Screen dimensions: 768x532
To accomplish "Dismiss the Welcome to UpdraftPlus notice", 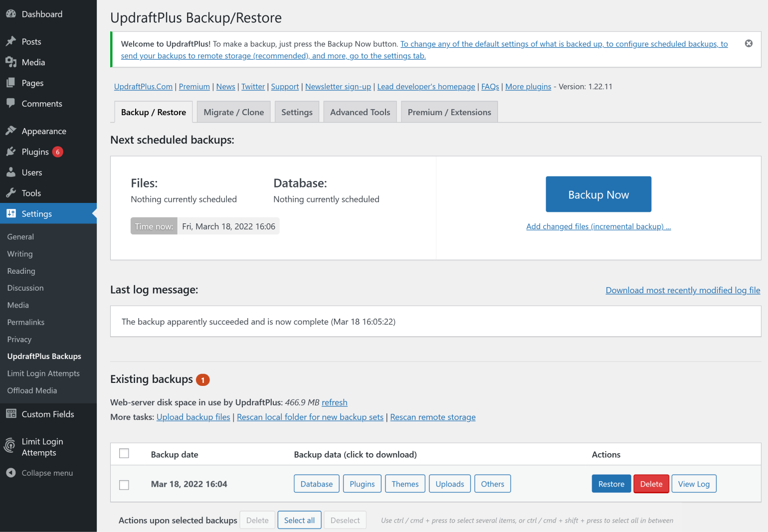I will (x=749, y=43).
